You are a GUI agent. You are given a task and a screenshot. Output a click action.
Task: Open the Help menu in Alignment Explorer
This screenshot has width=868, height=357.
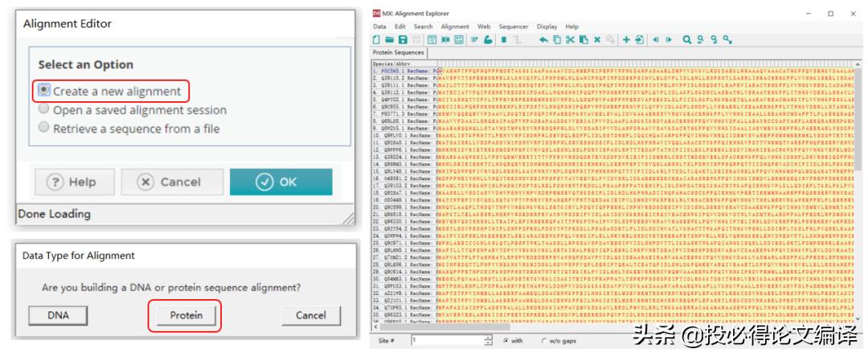[572, 27]
